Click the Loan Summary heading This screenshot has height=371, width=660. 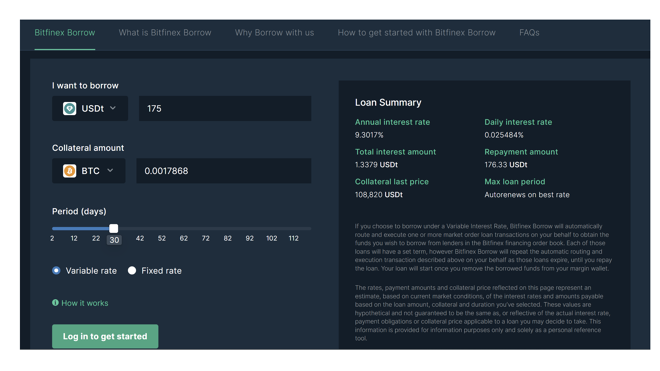pyautogui.click(x=388, y=102)
